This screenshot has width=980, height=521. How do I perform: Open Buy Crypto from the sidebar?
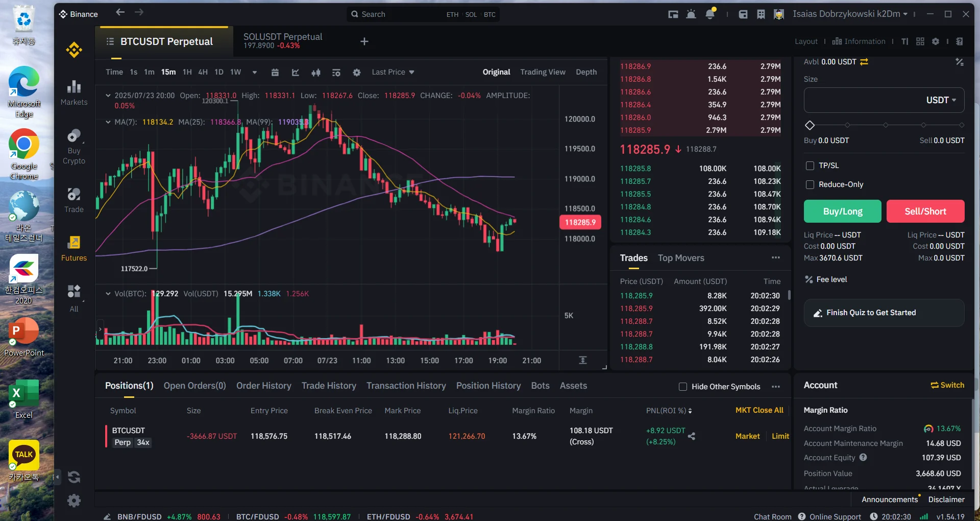point(74,147)
